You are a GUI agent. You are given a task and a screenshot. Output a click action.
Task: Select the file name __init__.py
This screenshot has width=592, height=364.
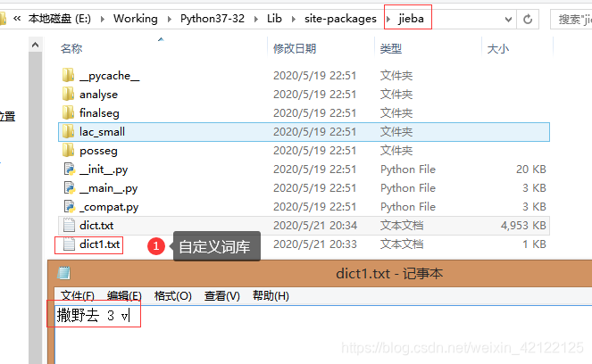104,170
